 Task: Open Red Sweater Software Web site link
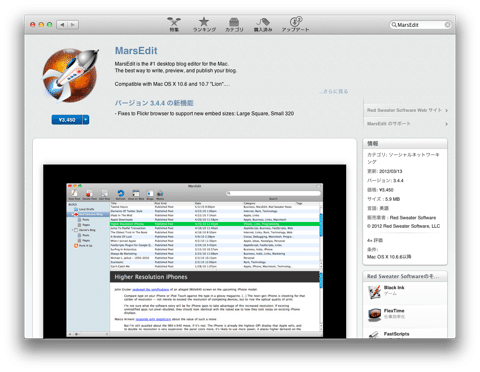[404, 110]
